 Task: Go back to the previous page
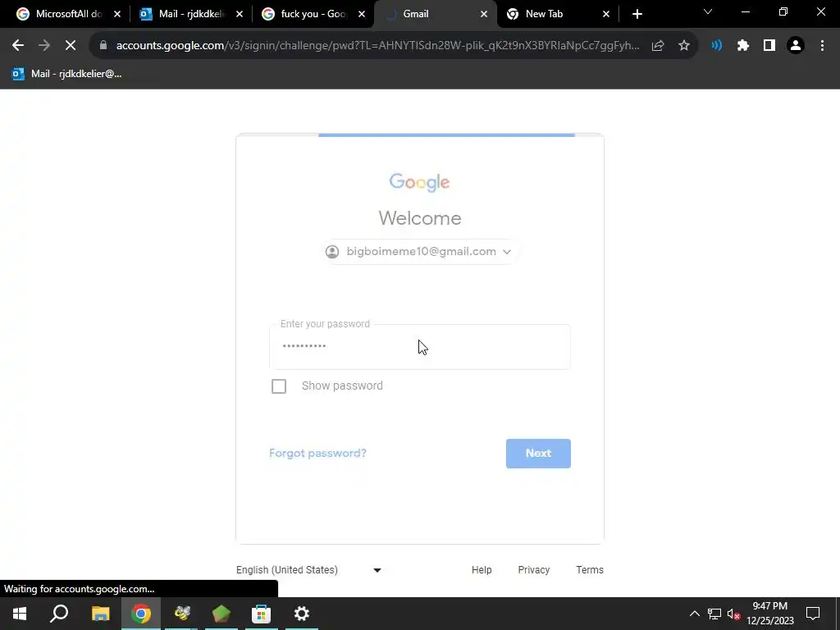(18, 46)
